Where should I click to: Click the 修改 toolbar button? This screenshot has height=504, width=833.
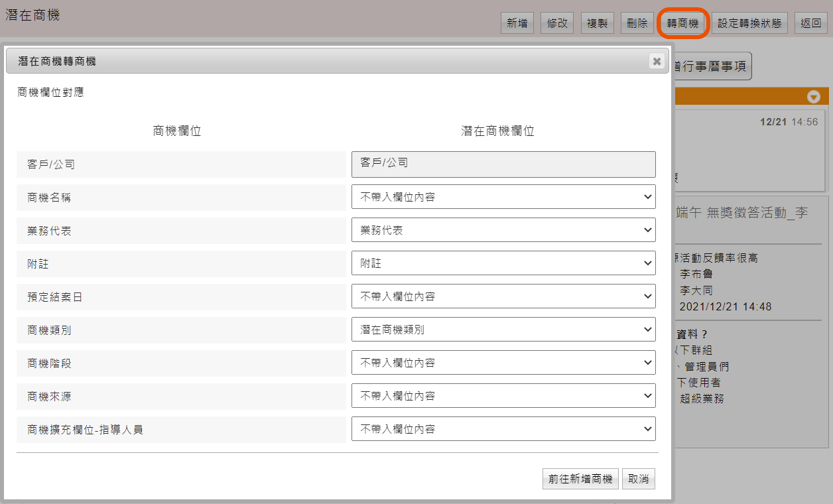[x=557, y=23]
